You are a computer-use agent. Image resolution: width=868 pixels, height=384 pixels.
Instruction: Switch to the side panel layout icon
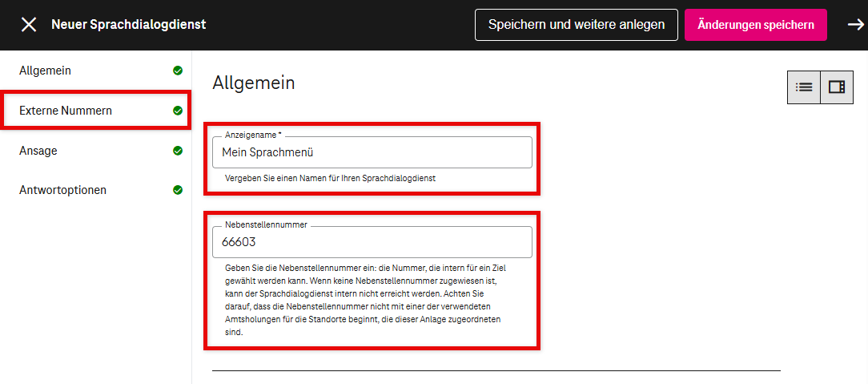click(837, 87)
